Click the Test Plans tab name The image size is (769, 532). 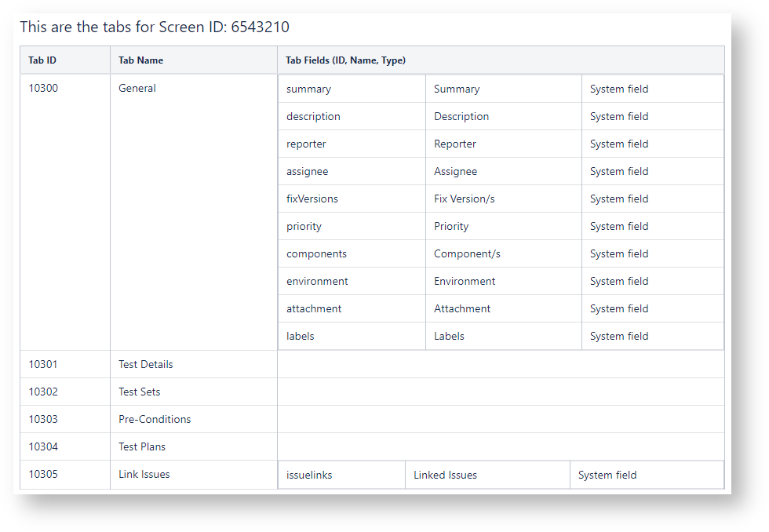click(x=142, y=447)
